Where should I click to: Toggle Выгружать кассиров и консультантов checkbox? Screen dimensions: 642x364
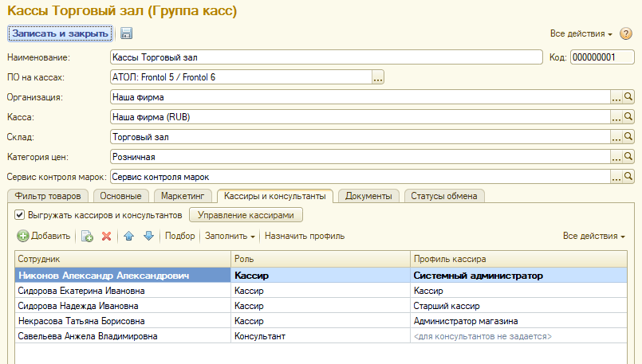pos(20,215)
